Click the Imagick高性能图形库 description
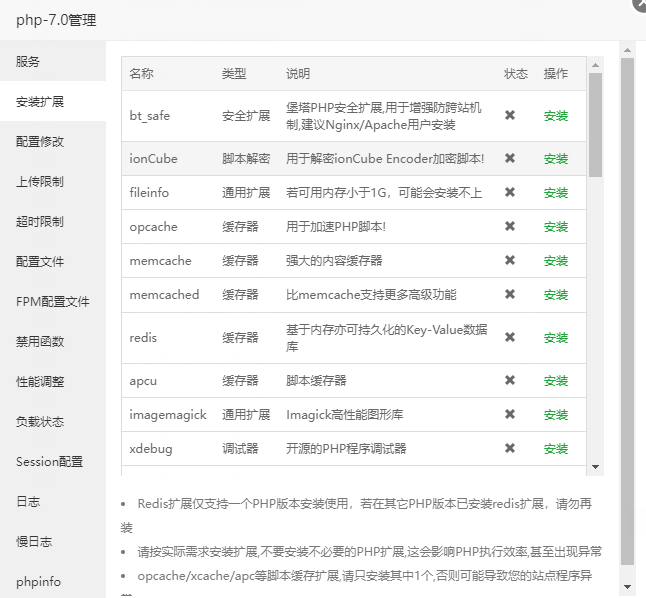Viewport: 646px width, 598px height. point(344,415)
